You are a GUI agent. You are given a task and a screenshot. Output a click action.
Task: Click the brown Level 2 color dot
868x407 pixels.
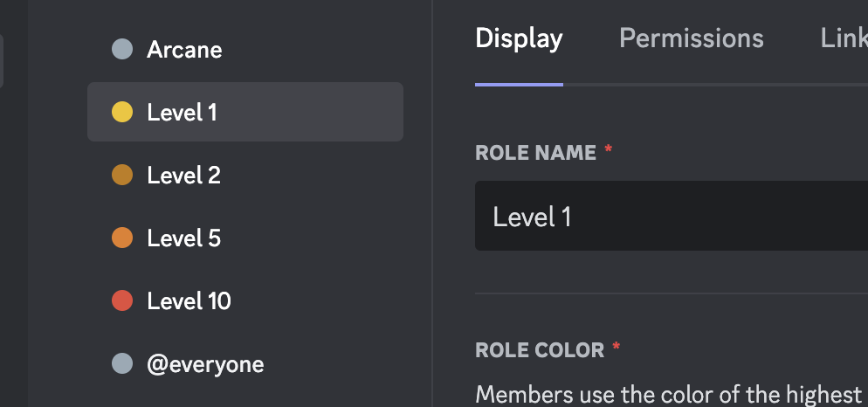coord(122,176)
